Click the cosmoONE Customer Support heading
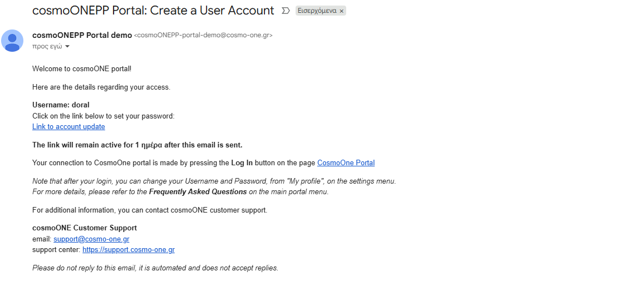Image resolution: width=644 pixels, height=281 pixels. (x=84, y=228)
